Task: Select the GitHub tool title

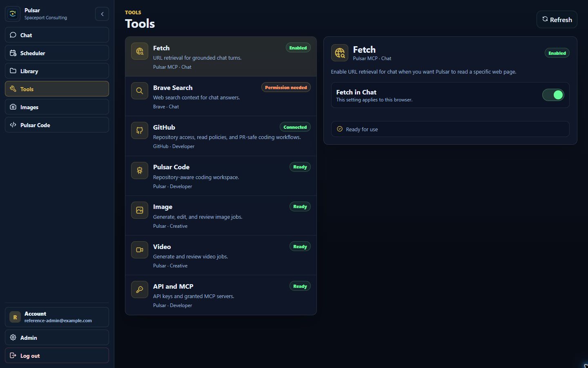Action: tap(164, 127)
